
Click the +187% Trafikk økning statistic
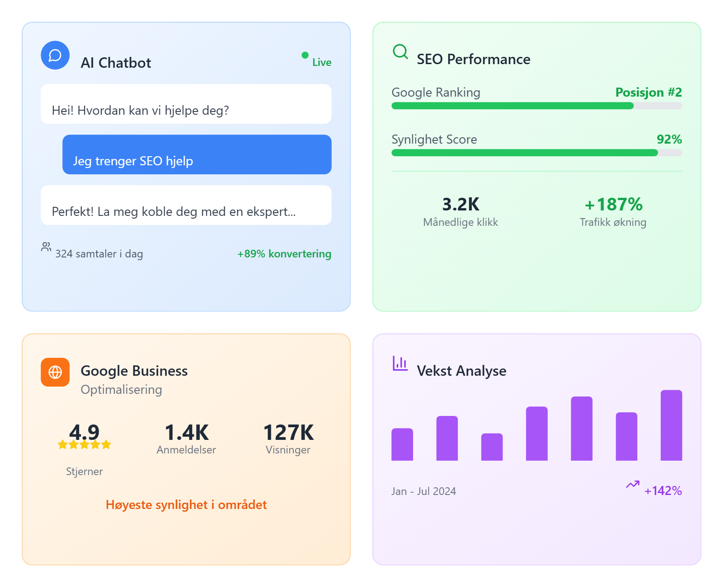click(613, 211)
